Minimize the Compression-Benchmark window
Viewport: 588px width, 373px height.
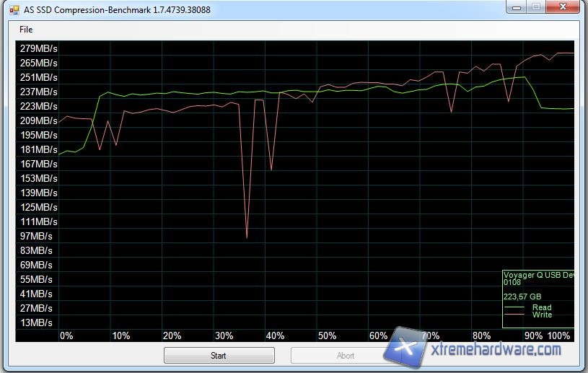515,7
